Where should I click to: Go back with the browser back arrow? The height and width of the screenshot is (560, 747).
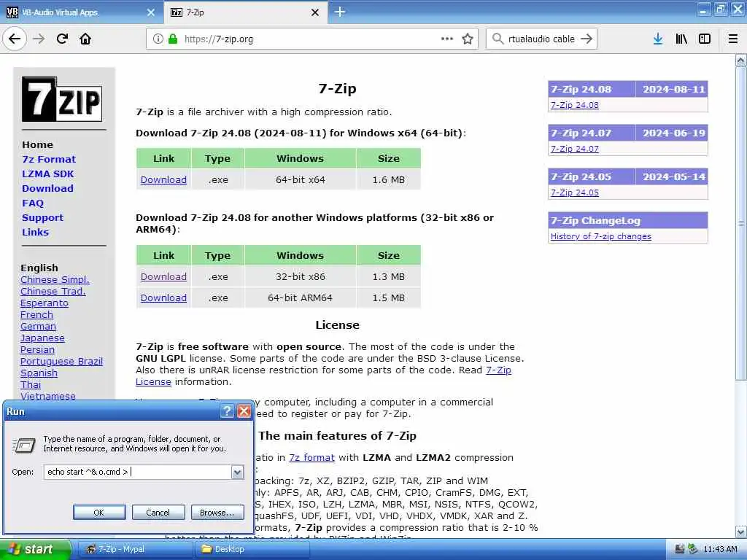(x=15, y=39)
